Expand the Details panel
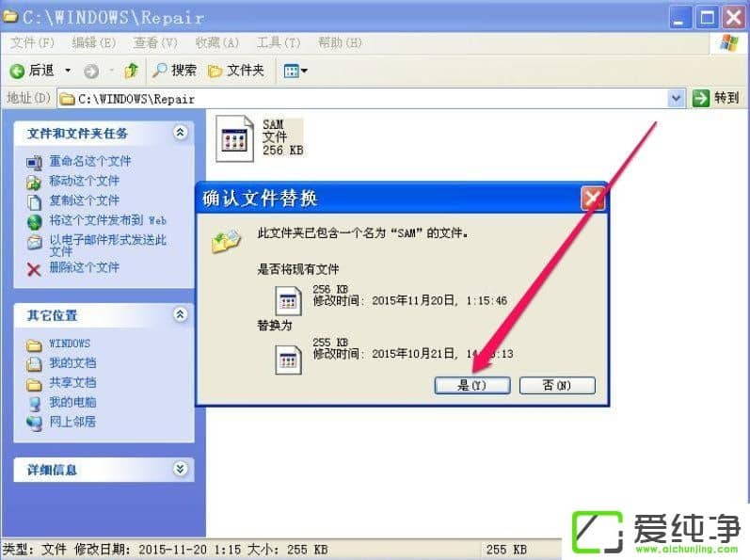Image resolution: width=750 pixels, height=560 pixels. pyautogui.click(x=180, y=469)
